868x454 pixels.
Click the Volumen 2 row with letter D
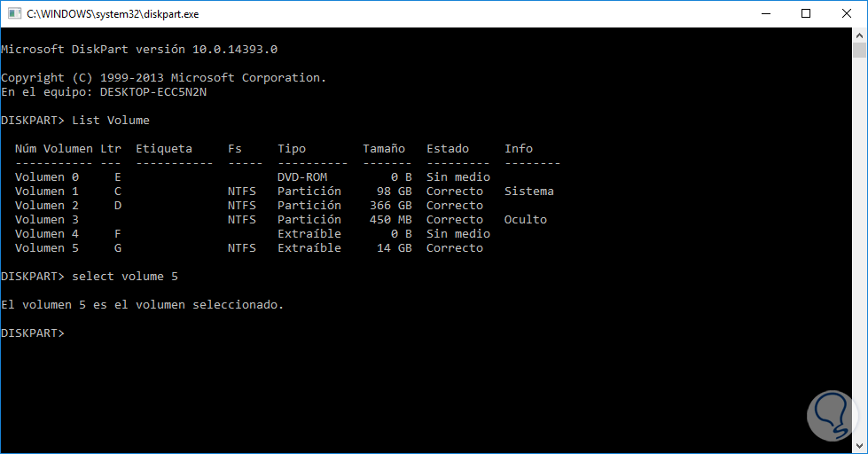248,206
